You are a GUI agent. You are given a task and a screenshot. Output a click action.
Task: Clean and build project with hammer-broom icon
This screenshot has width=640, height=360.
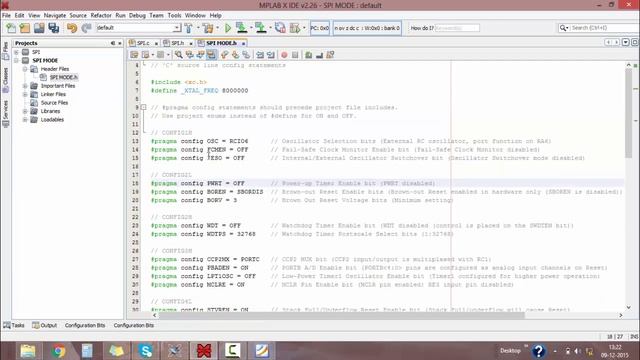click(x=208, y=28)
